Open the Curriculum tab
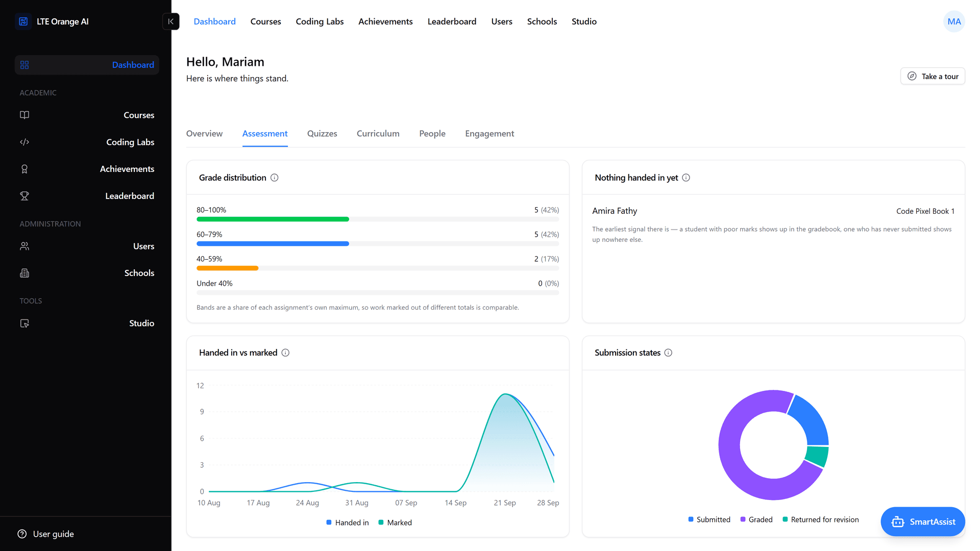 click(x=378, y=134)
